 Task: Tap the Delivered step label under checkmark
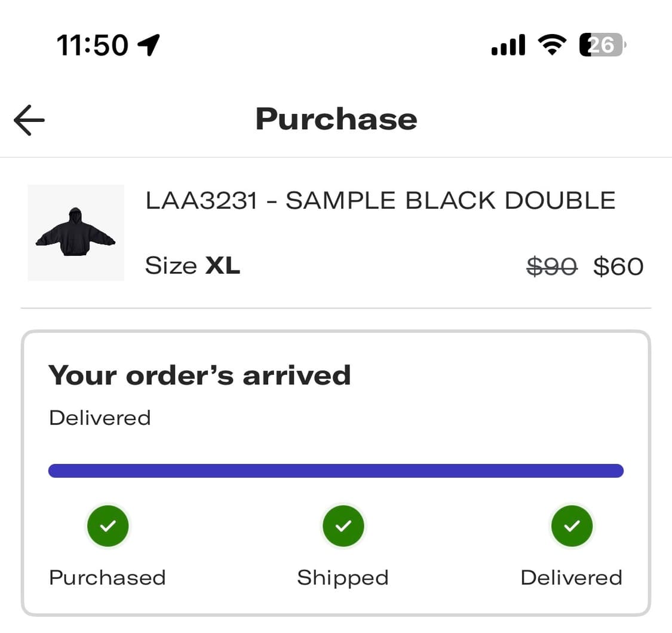coord(572,577)
